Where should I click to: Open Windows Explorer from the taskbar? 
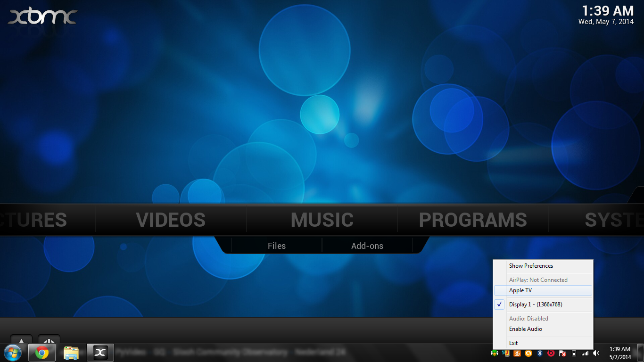coord(71,353)
